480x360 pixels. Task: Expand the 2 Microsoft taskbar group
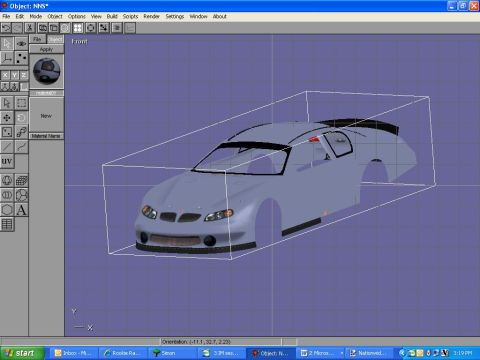pyautogui.click(x=320, y=353)
